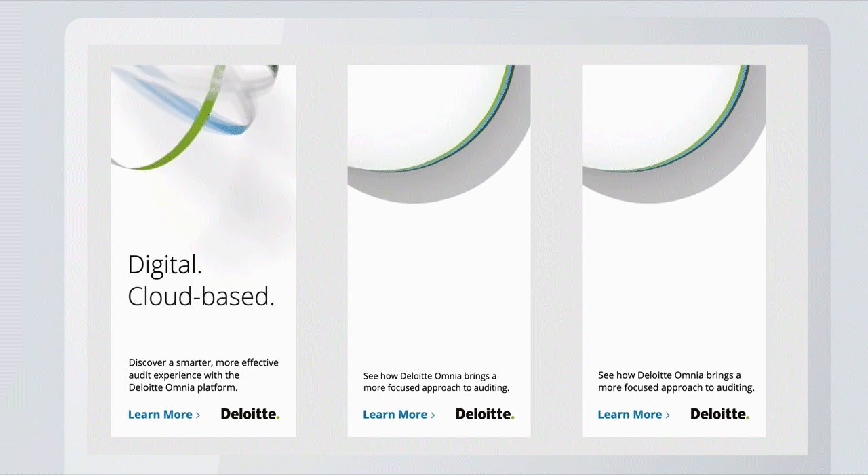Image resolution: width=868 pixels, height=475 pixels.
Task: Click Learn More in the middle banner
Action: [x=399, y=415]
